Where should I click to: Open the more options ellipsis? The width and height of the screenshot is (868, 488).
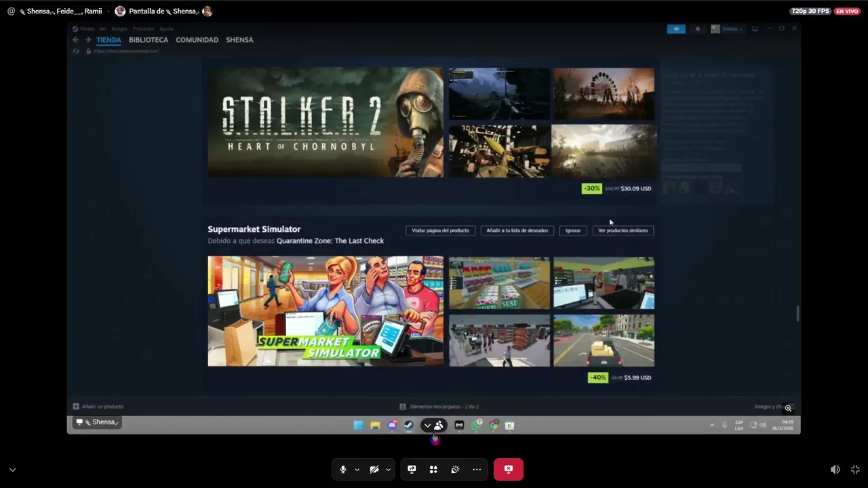(477, 469)
